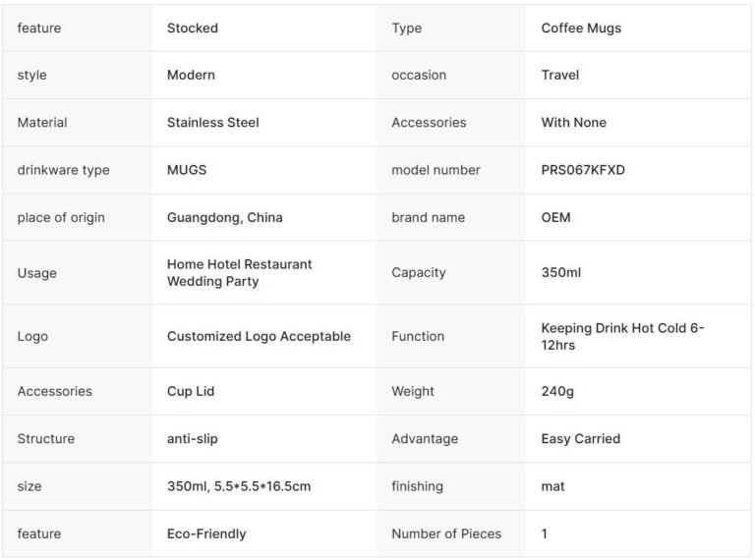Select the 'Eco-Friendly' feature value
This screenshot has height=560, width=755.
tap(206, 533)
